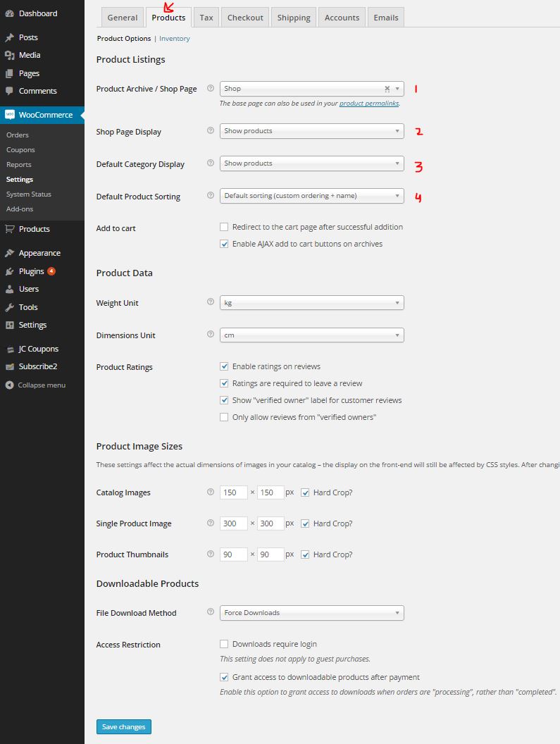560x744 pixels.
Task: Click the Collapse menu arrow icon
Action: [x=9, y=385]
